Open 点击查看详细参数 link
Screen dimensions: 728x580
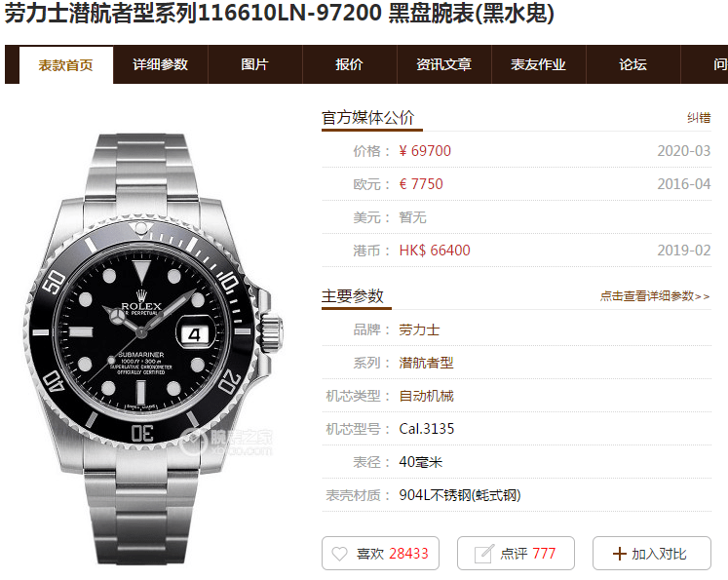655,296
